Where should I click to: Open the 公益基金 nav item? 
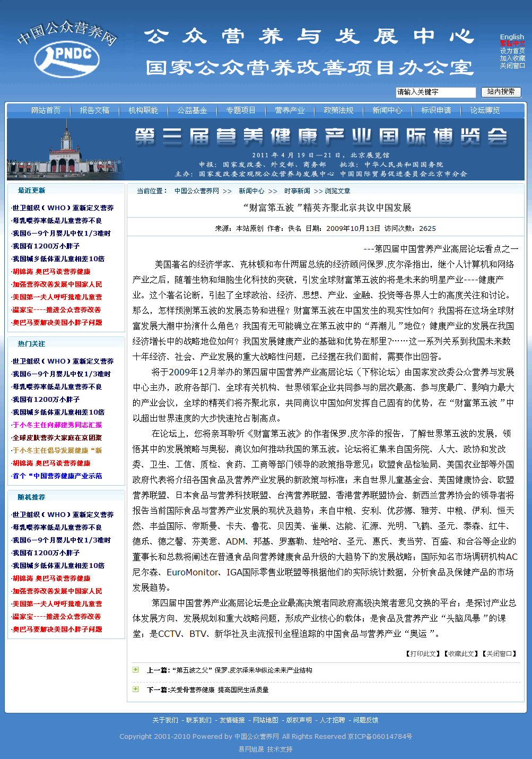tap(192, 110)
